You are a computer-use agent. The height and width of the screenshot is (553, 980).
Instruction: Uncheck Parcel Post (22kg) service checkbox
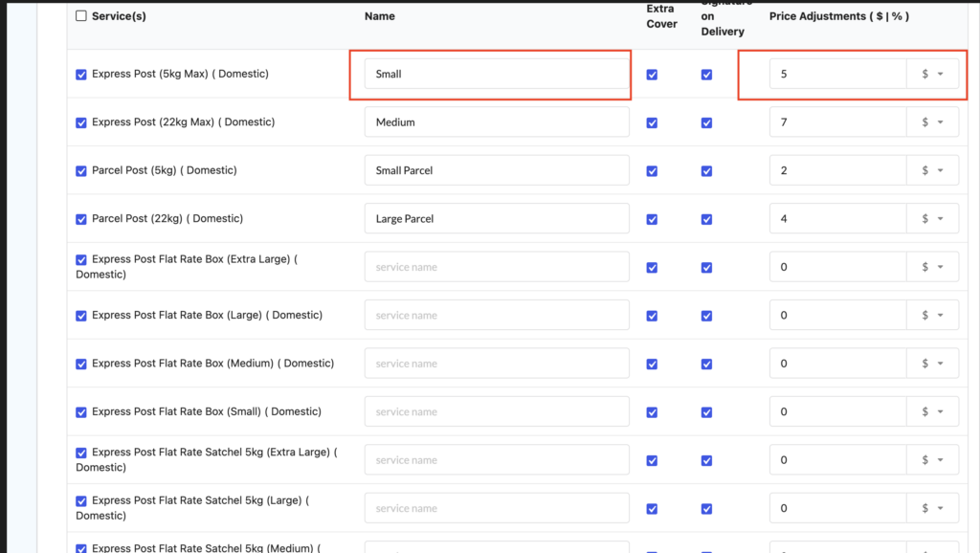pyautogui.click(x=81, y=219)
